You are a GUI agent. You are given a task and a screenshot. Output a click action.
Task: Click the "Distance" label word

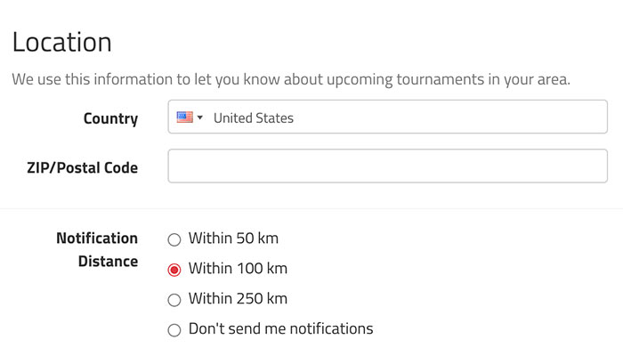108,262
